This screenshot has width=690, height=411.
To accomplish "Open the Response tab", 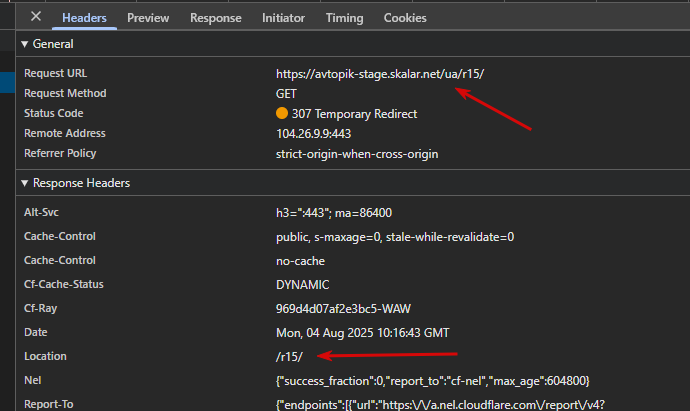I will 216,18.
